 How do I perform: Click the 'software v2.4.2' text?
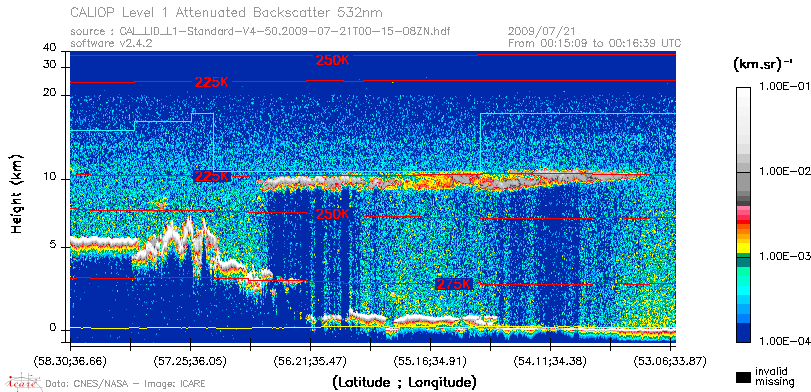111,43
